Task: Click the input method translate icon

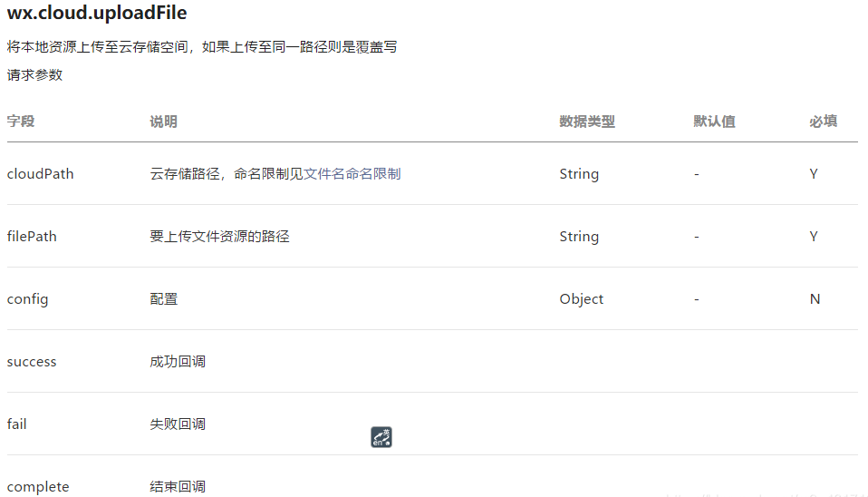Action: [x=381, y=436]
